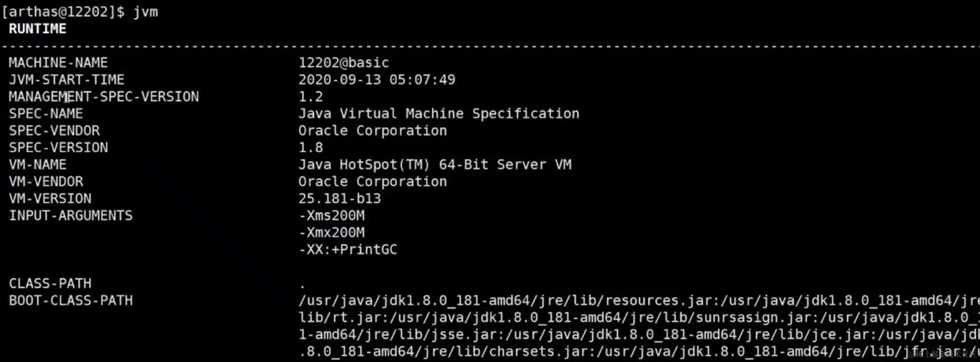The height and width of the screenshot is (362, 980).
Task: Click the JVM-START-TIME value 2020-09-13 05:07:49
Action: (377, 79)
